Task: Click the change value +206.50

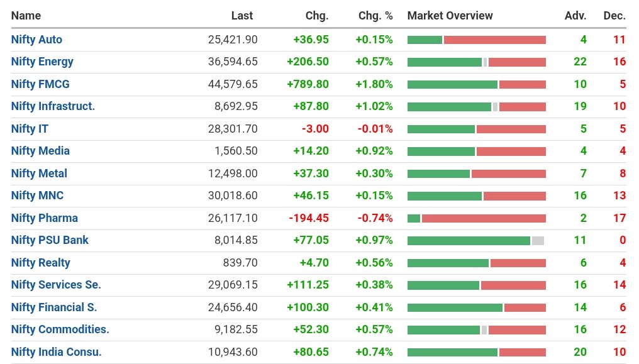Action: [x=308, y=62]
